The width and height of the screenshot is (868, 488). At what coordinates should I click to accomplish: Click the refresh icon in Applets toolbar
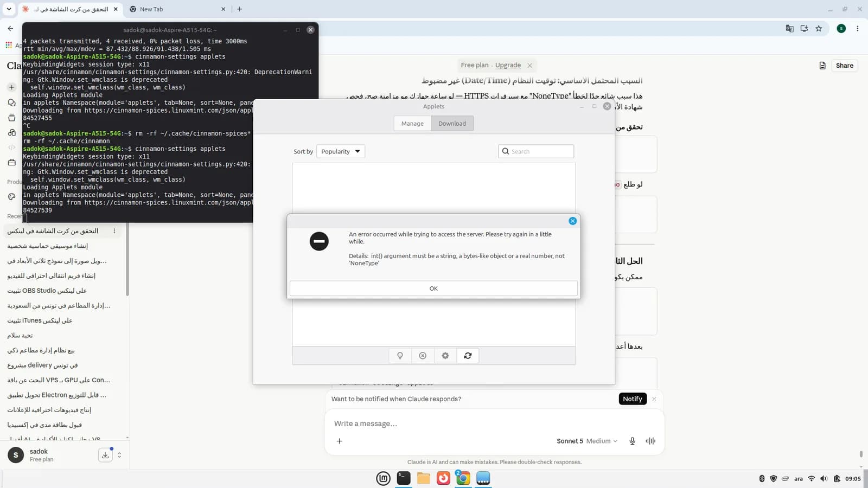pos(468,356)
